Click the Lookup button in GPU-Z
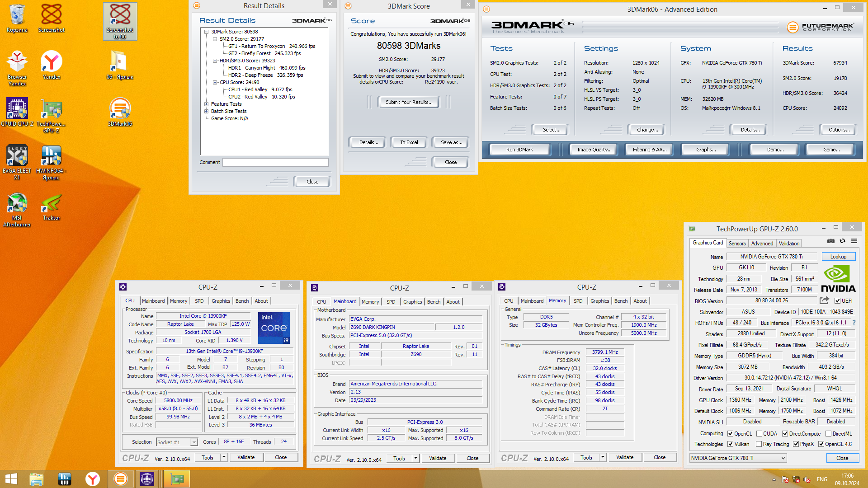 click(838, 257)
